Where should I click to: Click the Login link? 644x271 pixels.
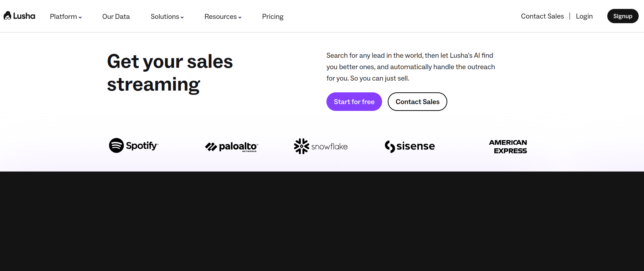point(584,16)
